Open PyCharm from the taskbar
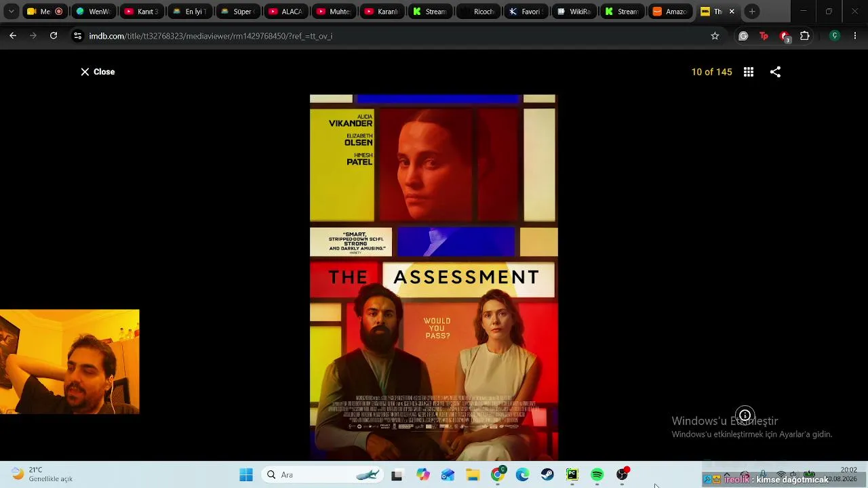The image size is (868, 488). [572, 475]
